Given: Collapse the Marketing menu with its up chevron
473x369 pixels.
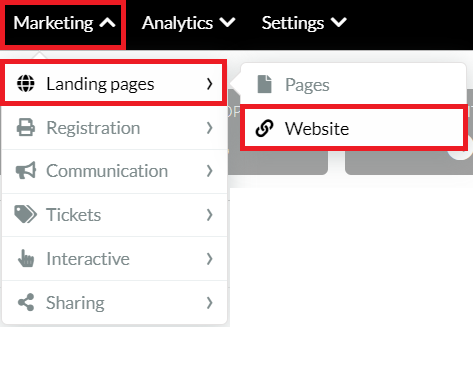Looking at the screenshot, I should click(107, 23).
